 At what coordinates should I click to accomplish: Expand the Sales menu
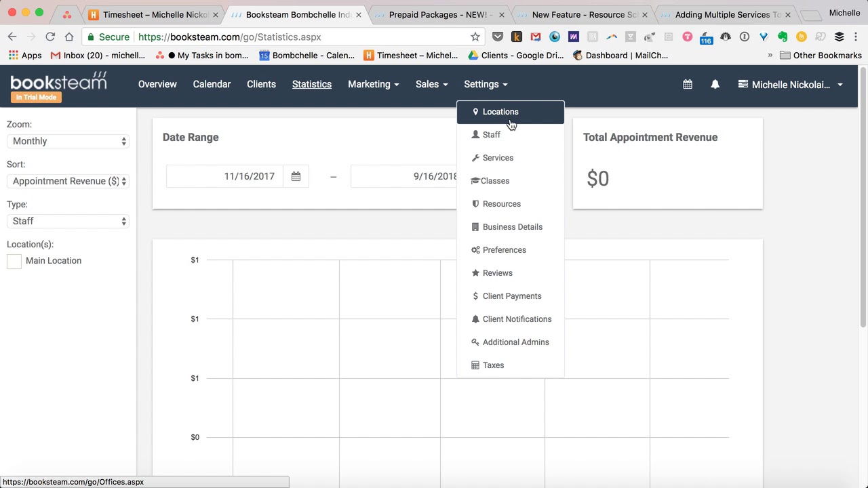431,84
